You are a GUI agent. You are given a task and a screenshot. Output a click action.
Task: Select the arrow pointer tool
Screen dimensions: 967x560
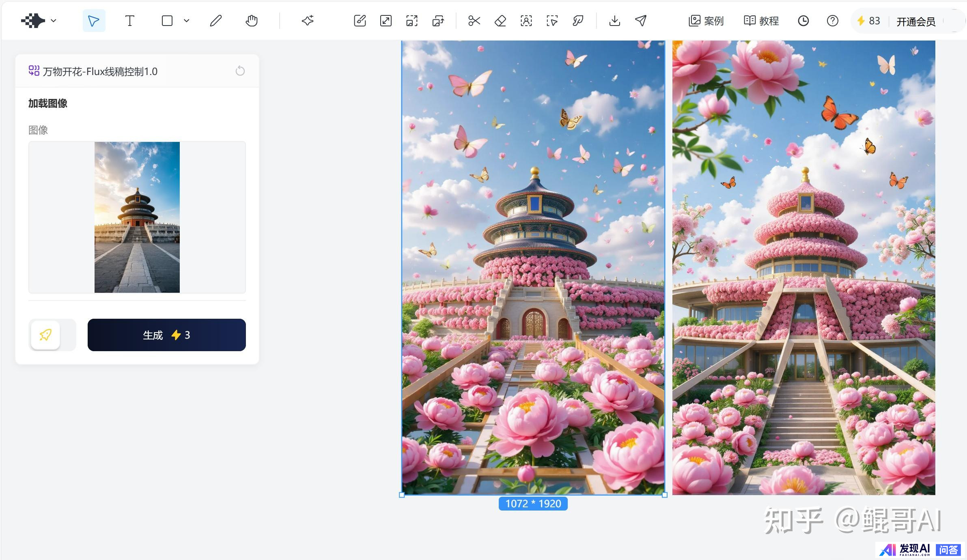click(94, 21)
